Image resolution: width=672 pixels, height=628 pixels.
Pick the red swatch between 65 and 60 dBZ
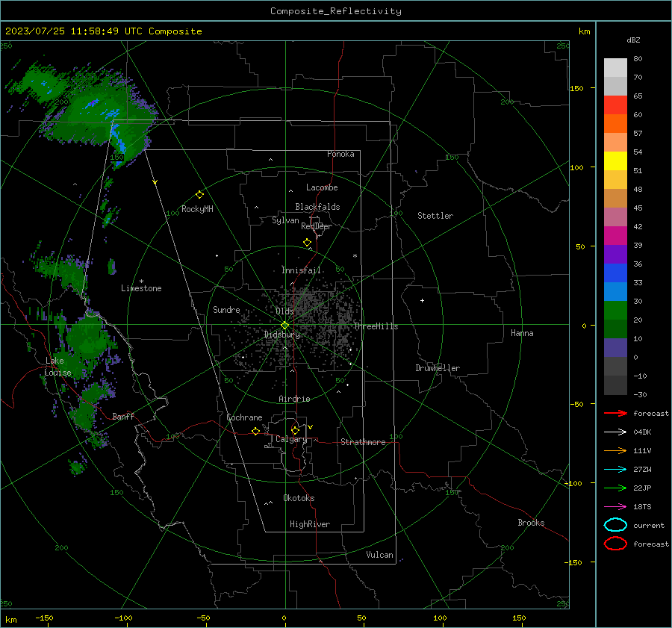[x=615, y=105]
